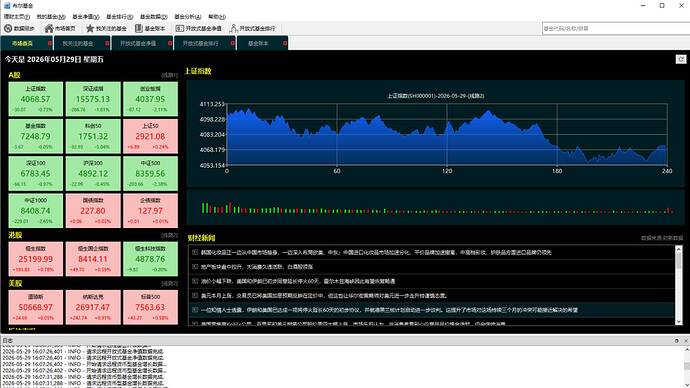Click the up arrow of the news list scrollbar

(x=678, y=249)
